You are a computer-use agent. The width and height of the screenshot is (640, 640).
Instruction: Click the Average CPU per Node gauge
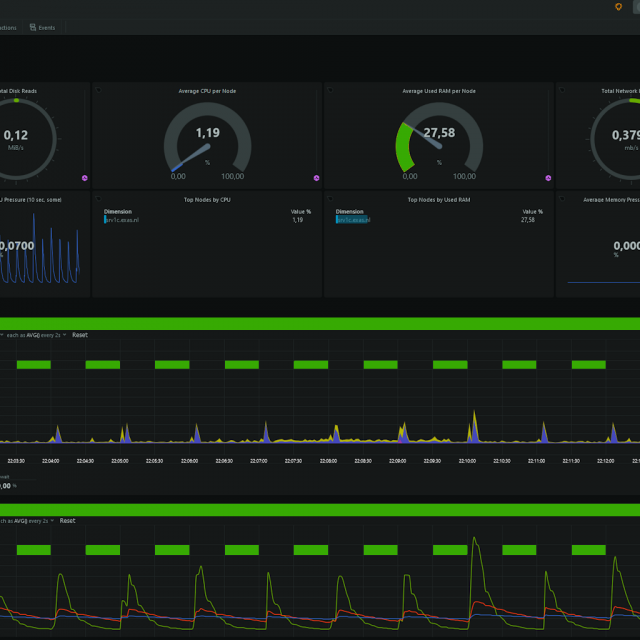pos(207,139)
